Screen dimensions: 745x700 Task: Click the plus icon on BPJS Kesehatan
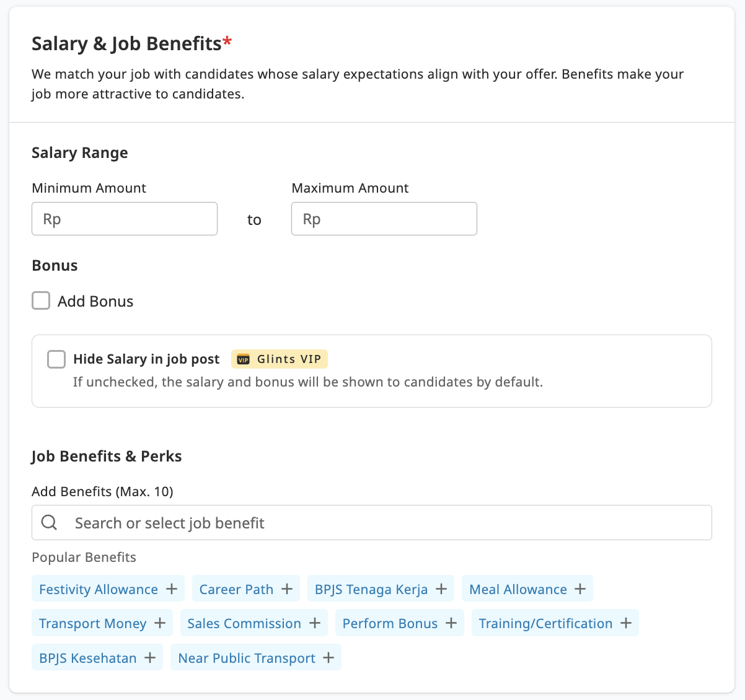point(150,657)
